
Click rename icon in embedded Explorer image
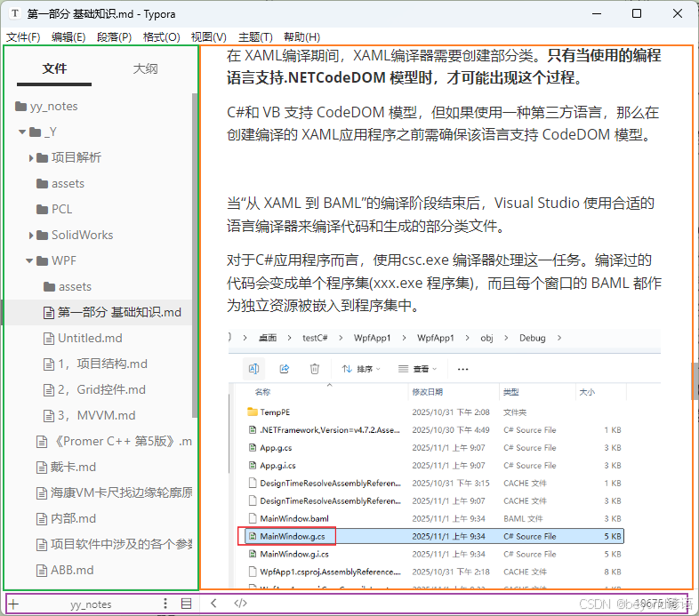click(253, 369)
